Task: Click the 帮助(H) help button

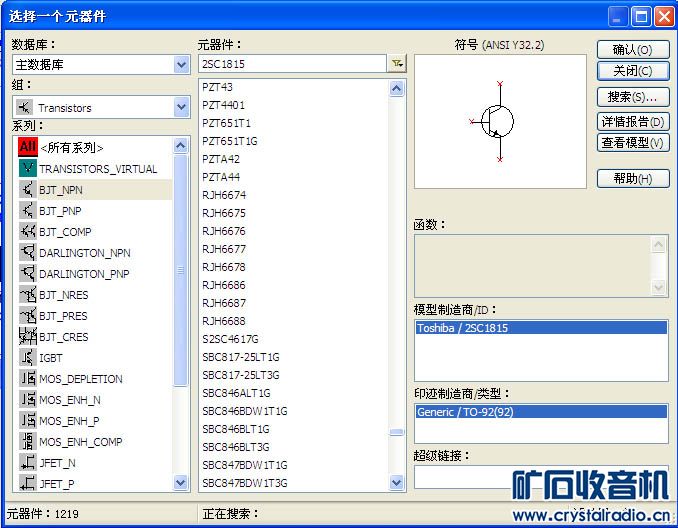Action: point(633,178)
